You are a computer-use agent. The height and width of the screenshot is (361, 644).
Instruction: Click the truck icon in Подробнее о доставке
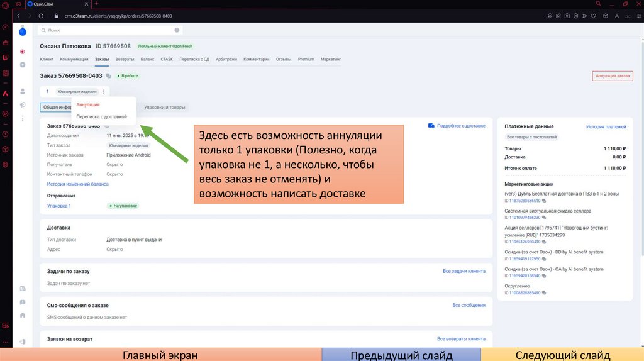(431, 126)
